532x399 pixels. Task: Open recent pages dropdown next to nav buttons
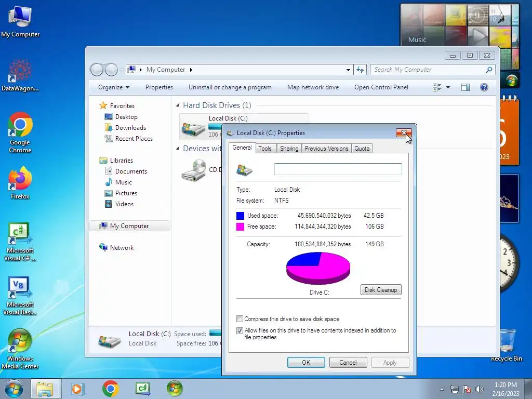[x=122, y=70]
